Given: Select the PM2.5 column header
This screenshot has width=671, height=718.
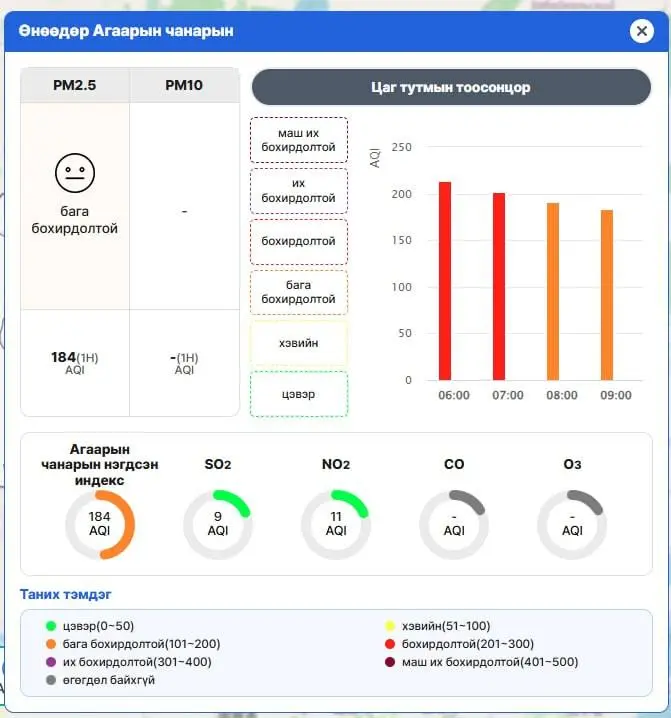Looking at the screenshot, I should coord(75,85).
